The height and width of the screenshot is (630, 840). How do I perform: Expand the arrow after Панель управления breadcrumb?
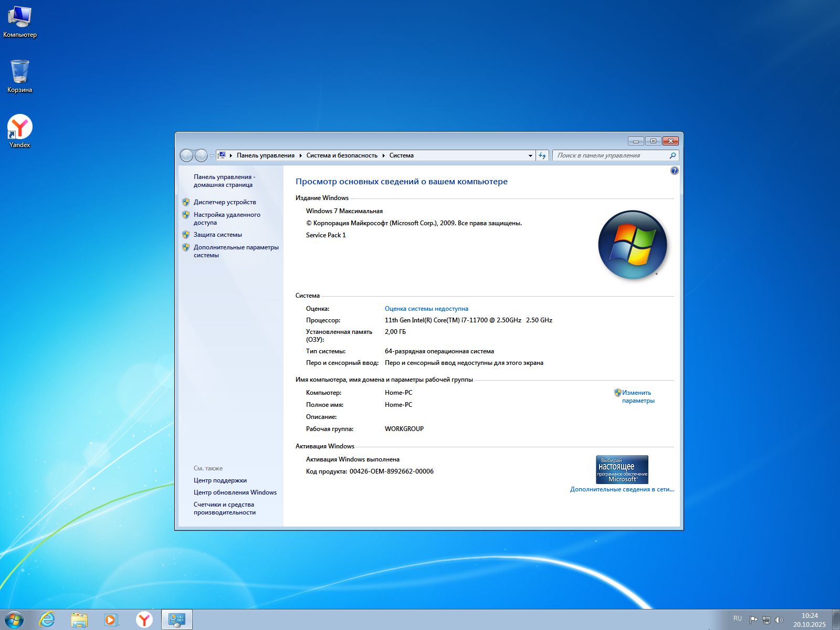point(301,155)
